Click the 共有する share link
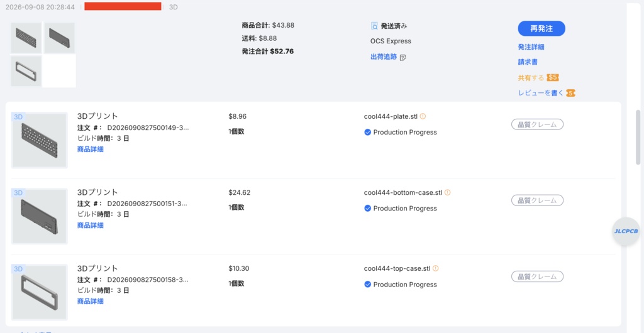This screenshot has width=644, height=333. pyautogui.click(x=531, y=77)
